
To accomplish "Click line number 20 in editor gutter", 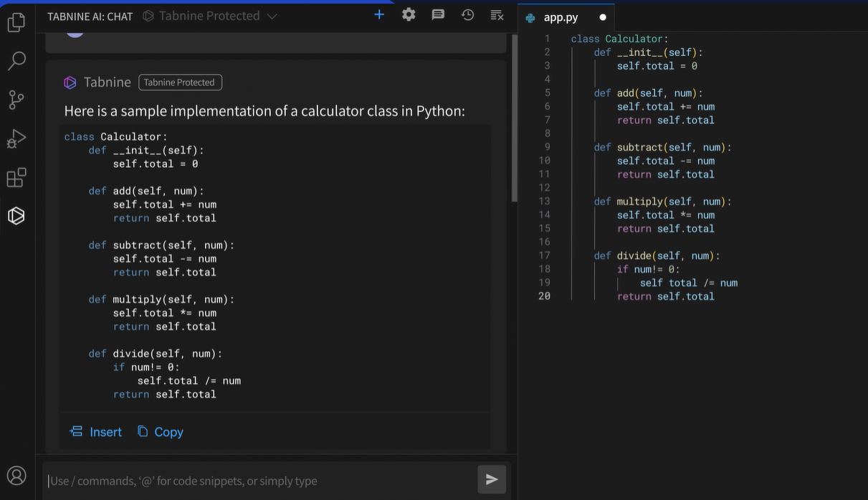I will [x=545, y=296].
